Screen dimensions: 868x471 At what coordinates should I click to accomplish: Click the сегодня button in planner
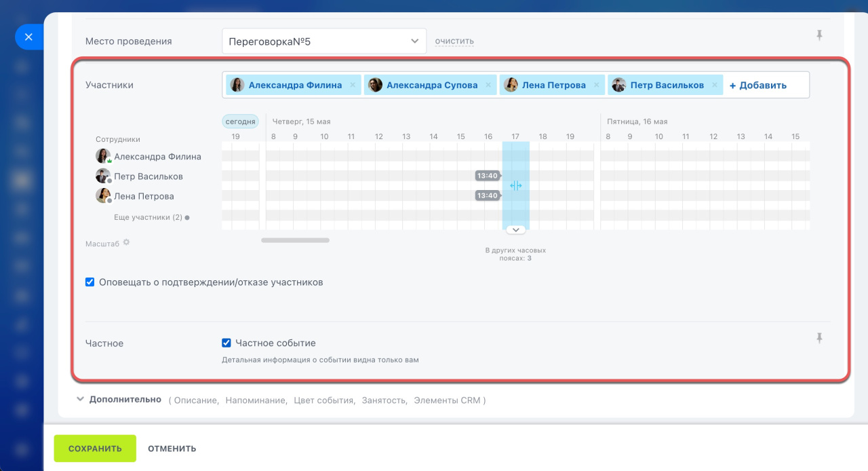coord(241,121)
